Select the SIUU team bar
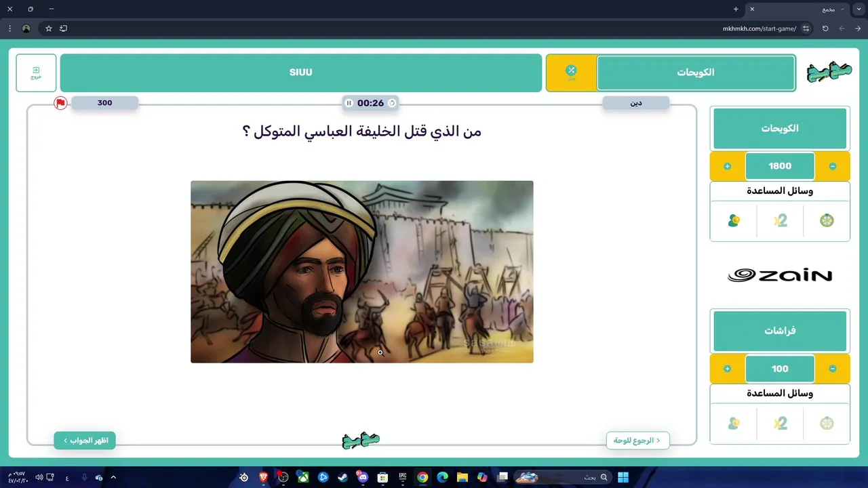This screenshot has height=488, width=868. click(x=300, y=73)
